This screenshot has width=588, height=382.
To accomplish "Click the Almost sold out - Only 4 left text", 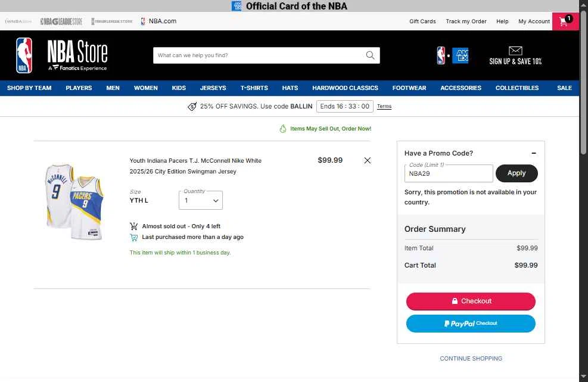I will (x=181, y=226).
